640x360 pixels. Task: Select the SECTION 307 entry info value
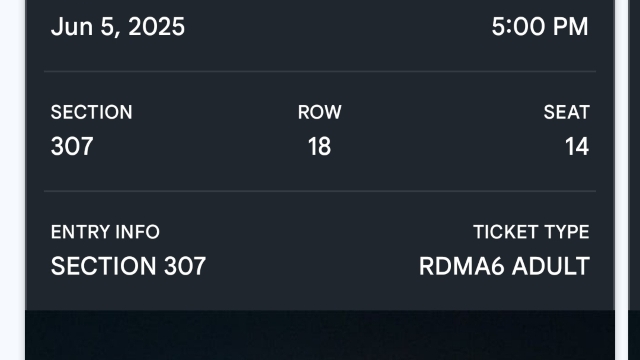click(128, 266)
